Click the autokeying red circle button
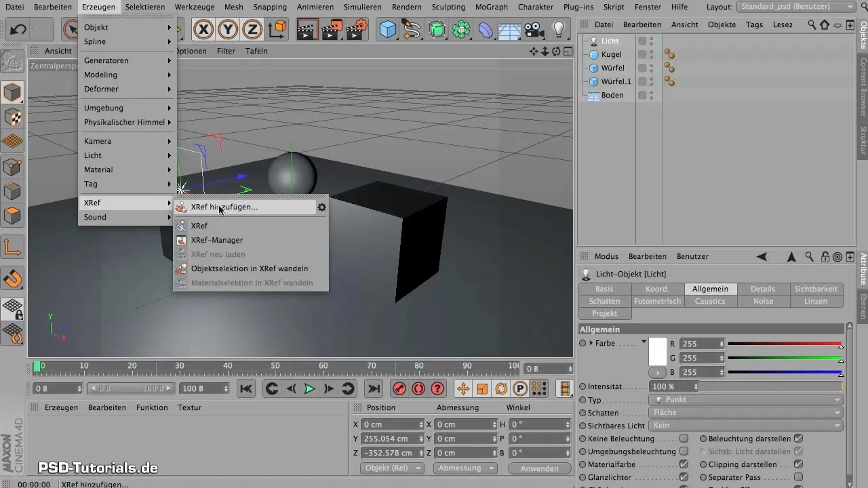Image resolution: width=868 pixels, height=488 pixels. [418, 388]
